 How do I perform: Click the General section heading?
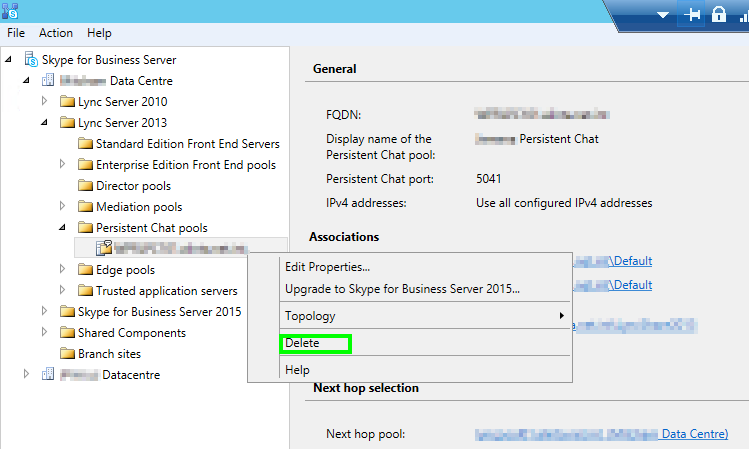[334, 69]
